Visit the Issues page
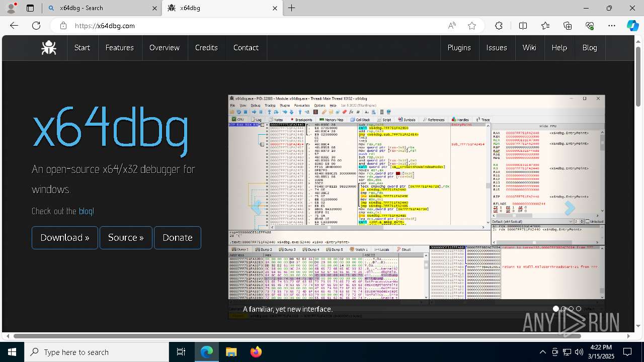Image resolution: width=644 pixels, height=362 pixels. 497,48
